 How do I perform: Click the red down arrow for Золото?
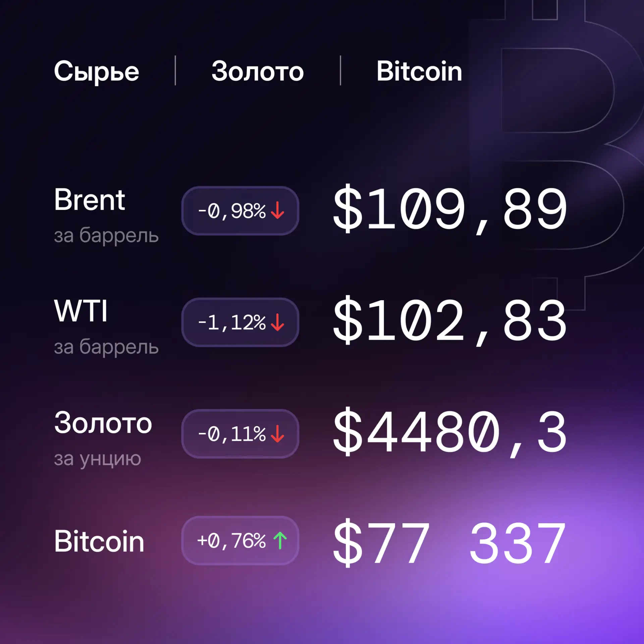click(277, 434)
